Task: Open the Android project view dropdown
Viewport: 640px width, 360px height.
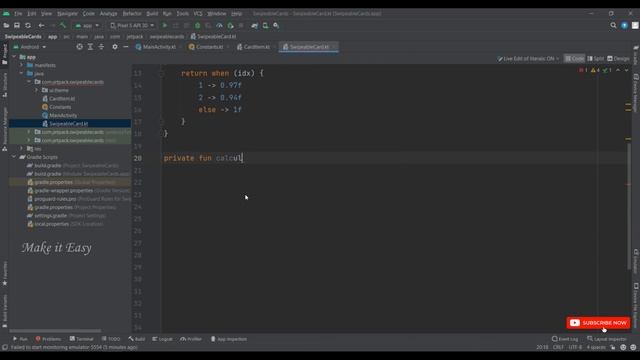Action: coord(30,47)
